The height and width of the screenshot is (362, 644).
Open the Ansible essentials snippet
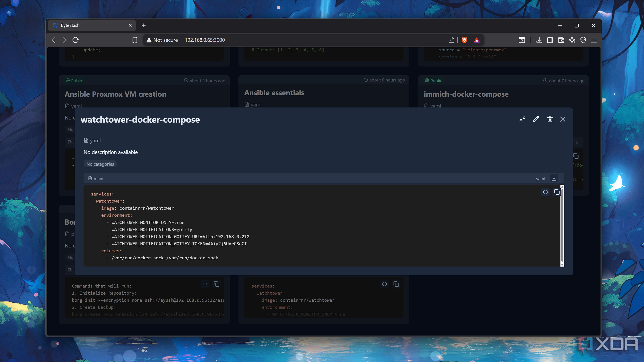tap(274, 93)
